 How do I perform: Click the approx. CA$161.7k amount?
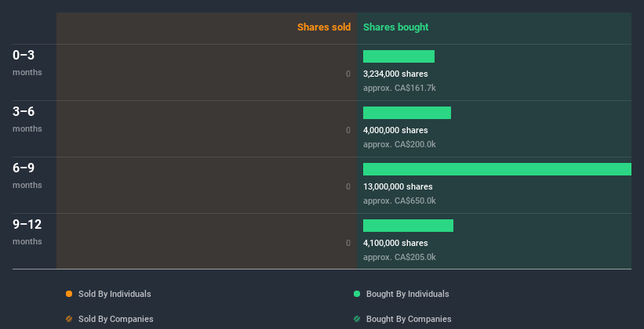(x=399, y=89)
